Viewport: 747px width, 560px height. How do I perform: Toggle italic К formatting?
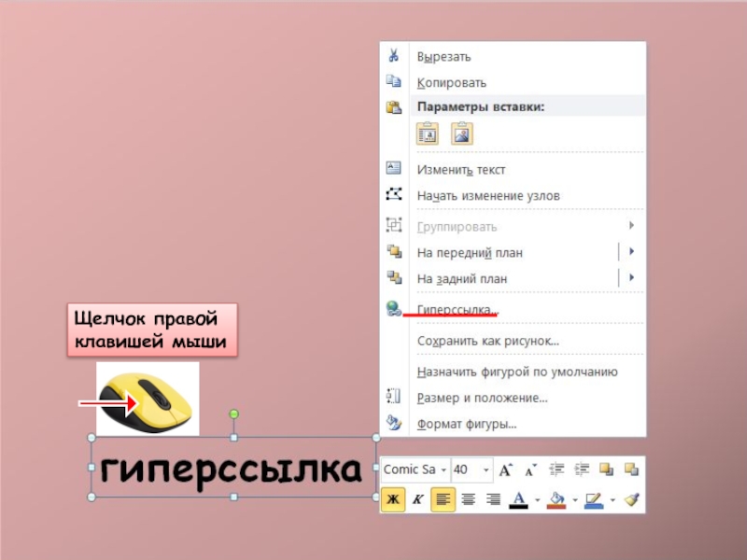point(417,499)
